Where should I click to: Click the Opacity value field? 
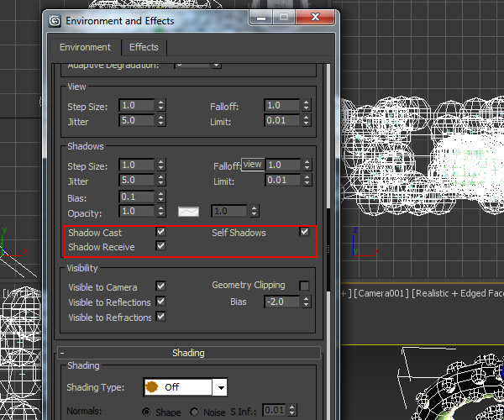[x=137, y=211]
